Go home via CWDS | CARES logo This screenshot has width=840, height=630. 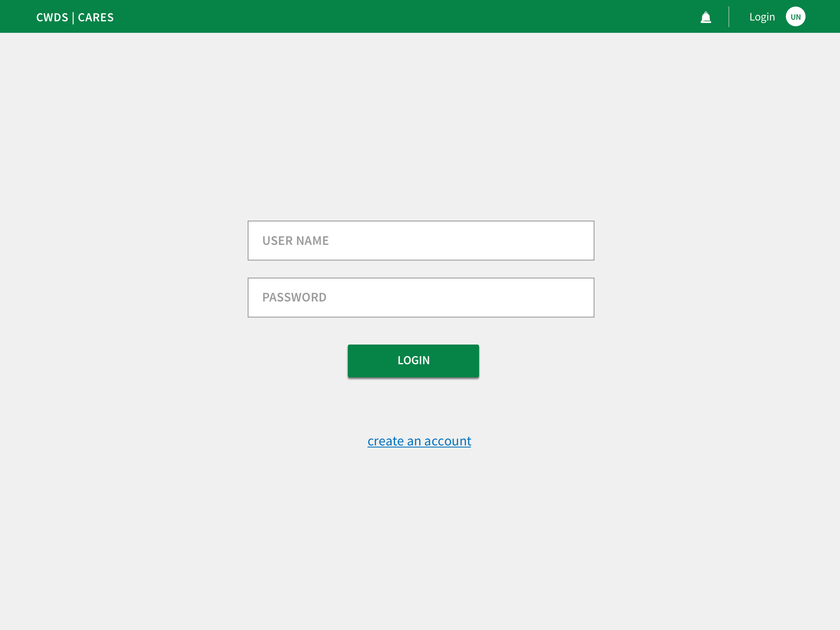click(x=75, y=17)
